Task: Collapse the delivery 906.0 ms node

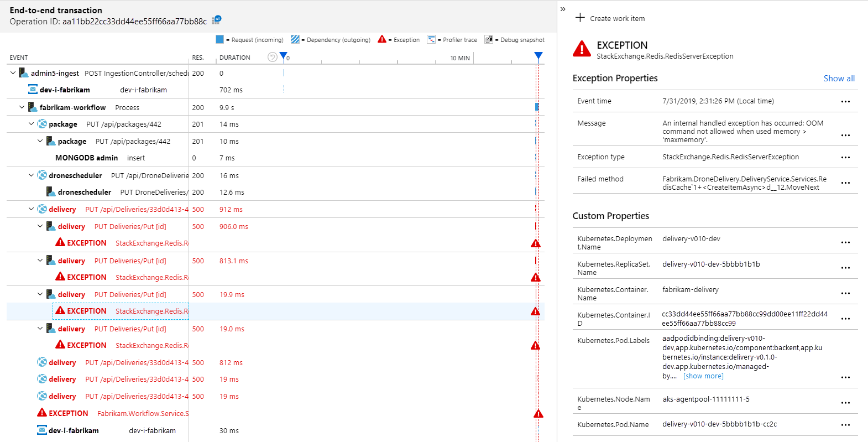Action: point(40,226)
